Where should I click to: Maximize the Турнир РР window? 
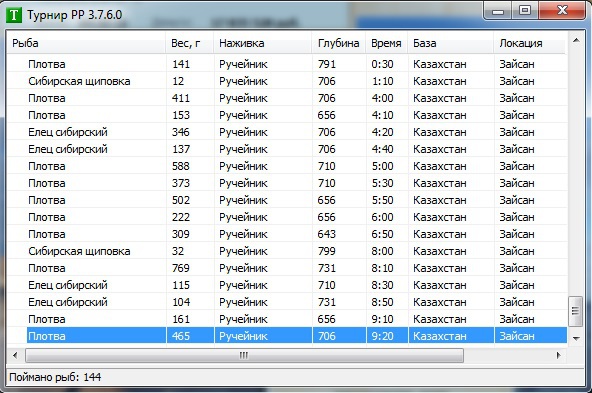click(525, 10)
